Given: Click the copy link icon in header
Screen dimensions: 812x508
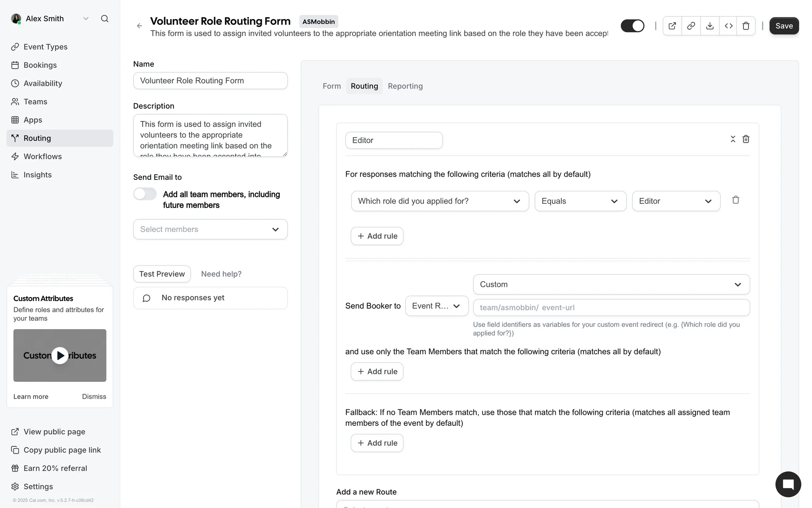Looking at the screenshot, I should [x=691, y=26].
